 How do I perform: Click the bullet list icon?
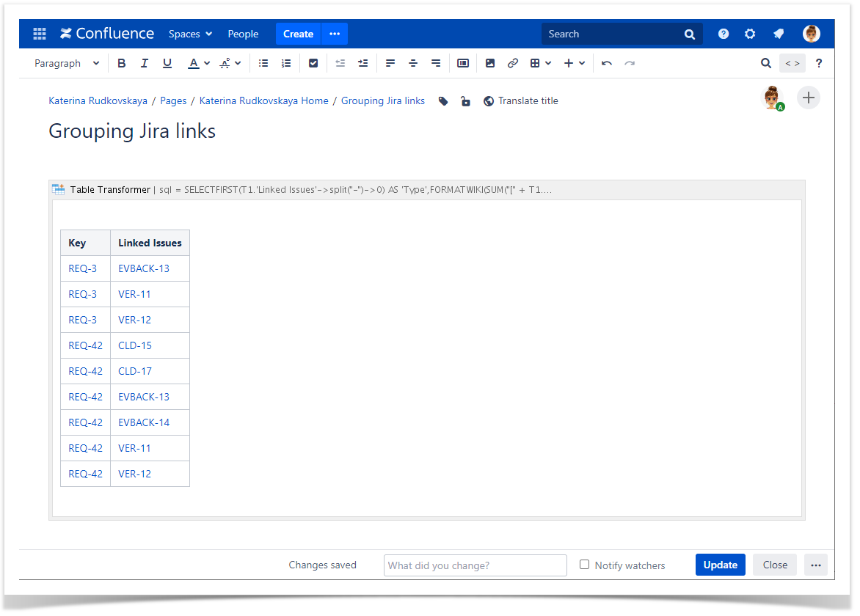pyautogui.click(x=263, y=64)
